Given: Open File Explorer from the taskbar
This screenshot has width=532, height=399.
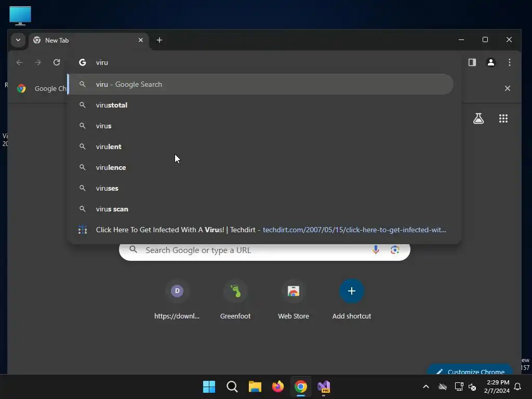Looking at the screenshot, I should coord(255,387).
